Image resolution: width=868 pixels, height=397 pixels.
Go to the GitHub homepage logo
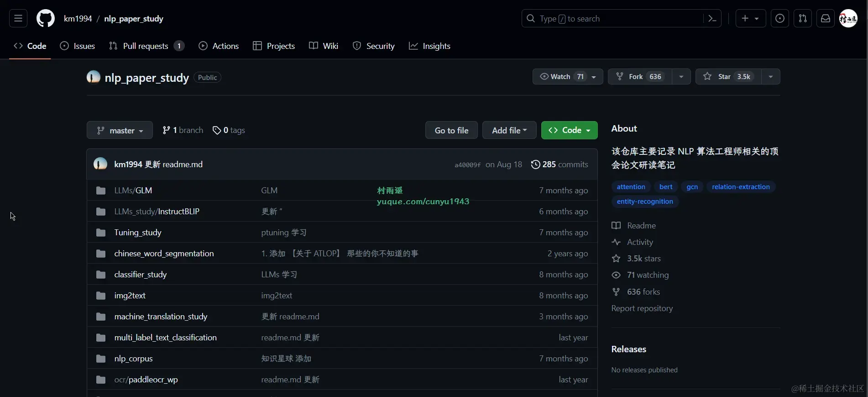tap(46, 19)
